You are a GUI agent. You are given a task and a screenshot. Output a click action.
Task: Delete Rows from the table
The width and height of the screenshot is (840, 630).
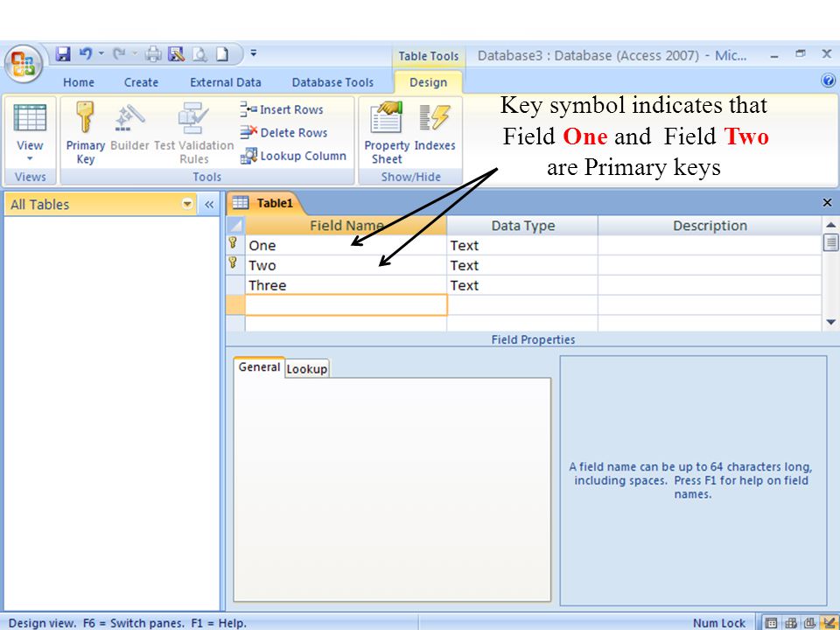(x=283, y=133)
